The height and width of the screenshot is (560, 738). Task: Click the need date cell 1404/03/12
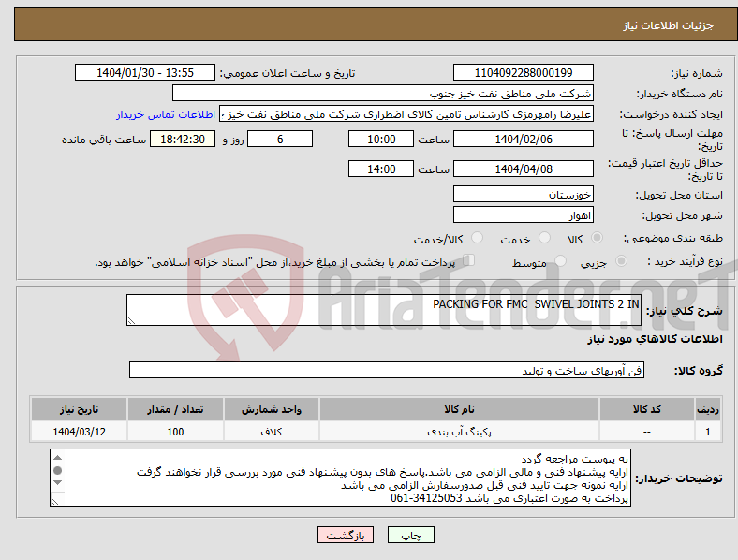[79, 432]
